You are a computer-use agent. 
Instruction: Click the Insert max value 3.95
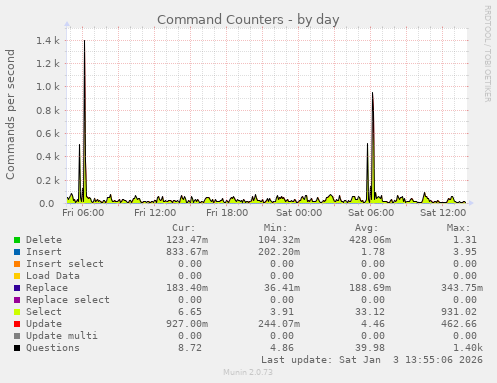point(465,252)
